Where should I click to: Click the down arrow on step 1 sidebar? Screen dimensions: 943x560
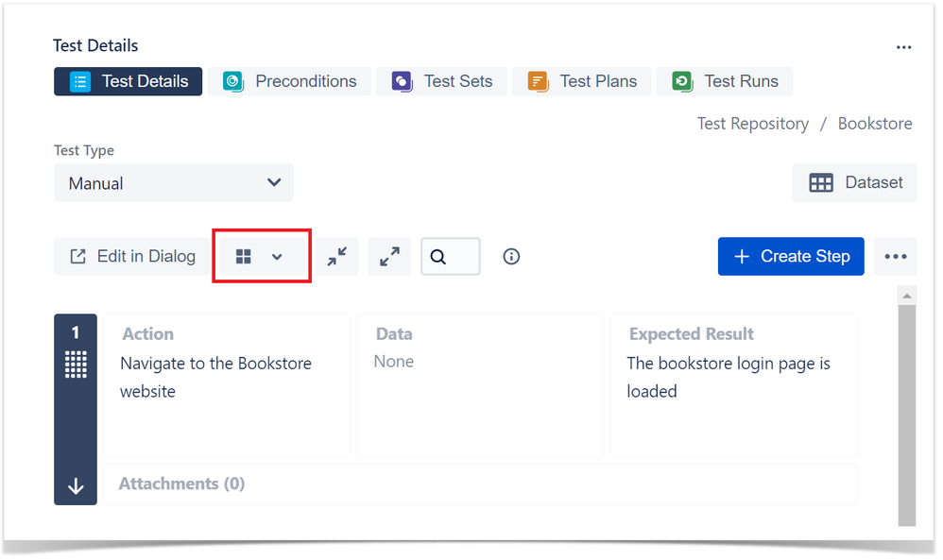[x=75, y=485]
